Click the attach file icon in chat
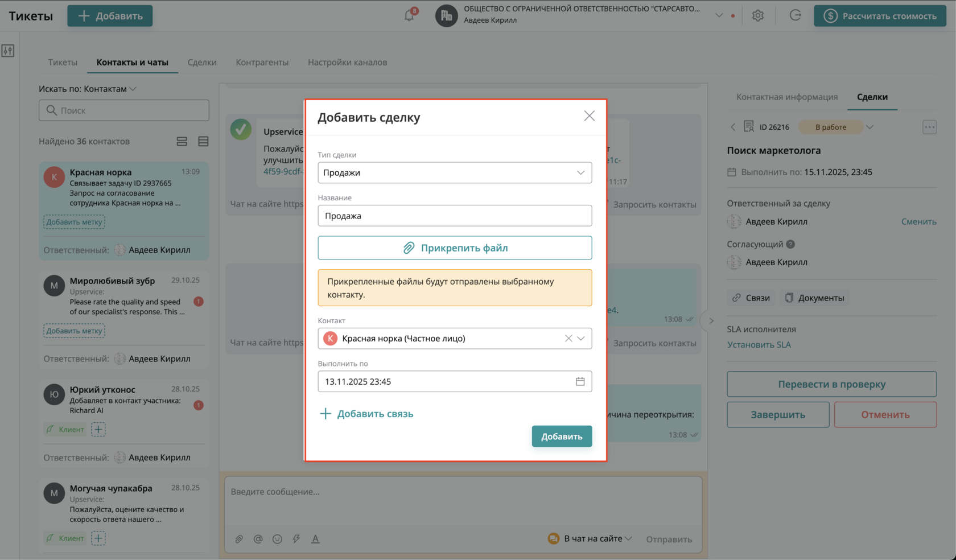 coord(239,539)
